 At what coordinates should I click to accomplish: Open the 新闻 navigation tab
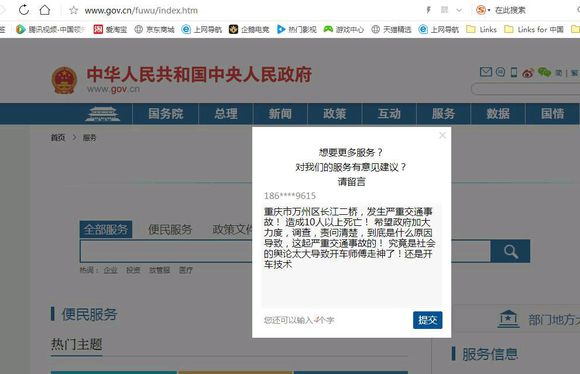280,114
